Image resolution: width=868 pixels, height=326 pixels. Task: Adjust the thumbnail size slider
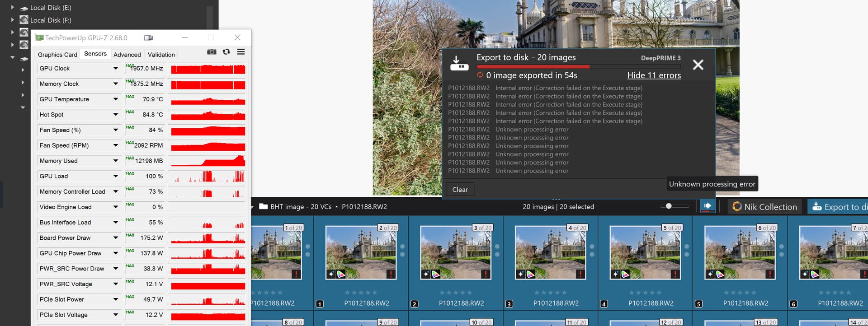click(669, 206)
